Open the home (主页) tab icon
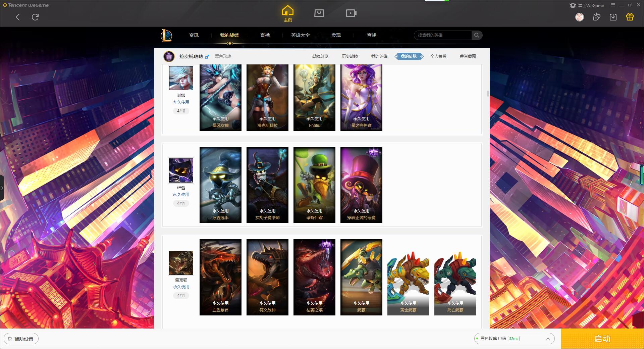The width and height of the screenshot is (644, 349). 288,14
